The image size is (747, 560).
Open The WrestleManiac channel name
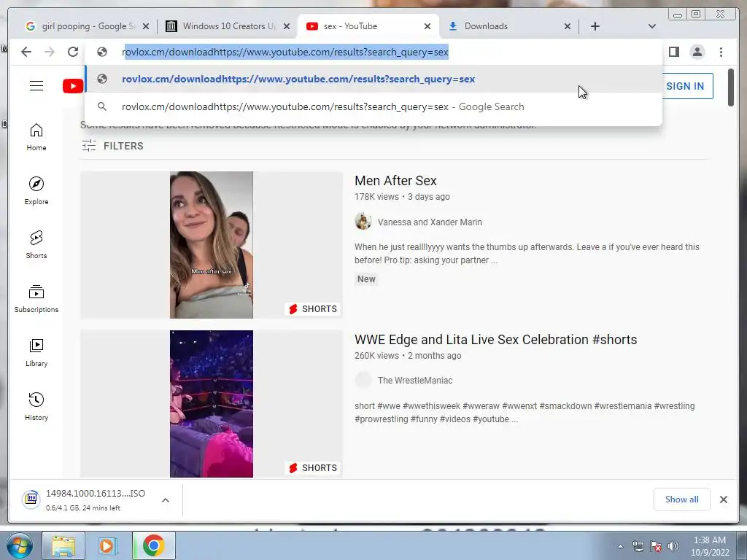pos(415,381)
